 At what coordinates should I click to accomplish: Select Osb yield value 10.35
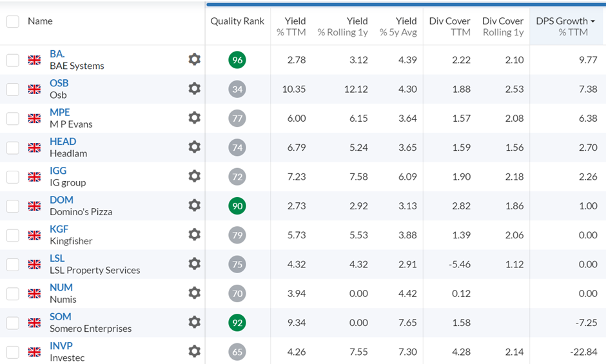(x=294, y=90)
